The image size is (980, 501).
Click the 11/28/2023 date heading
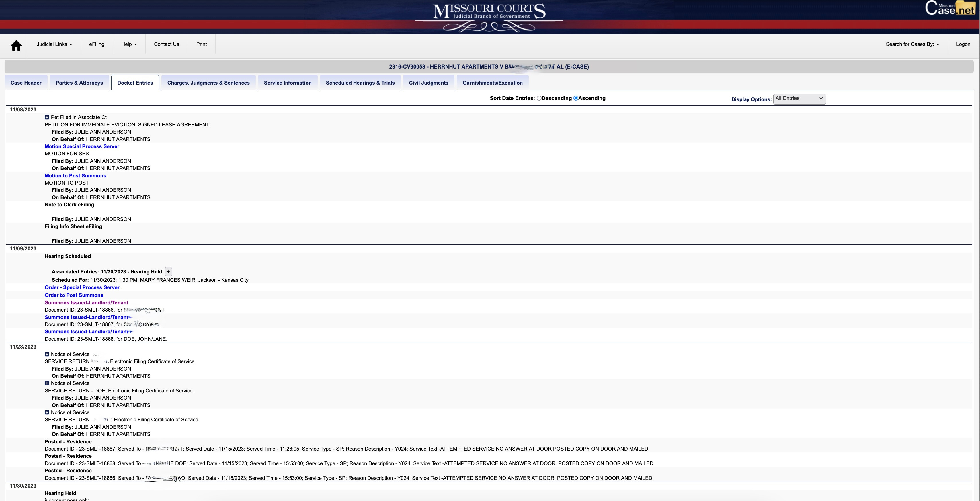[23, 347]
